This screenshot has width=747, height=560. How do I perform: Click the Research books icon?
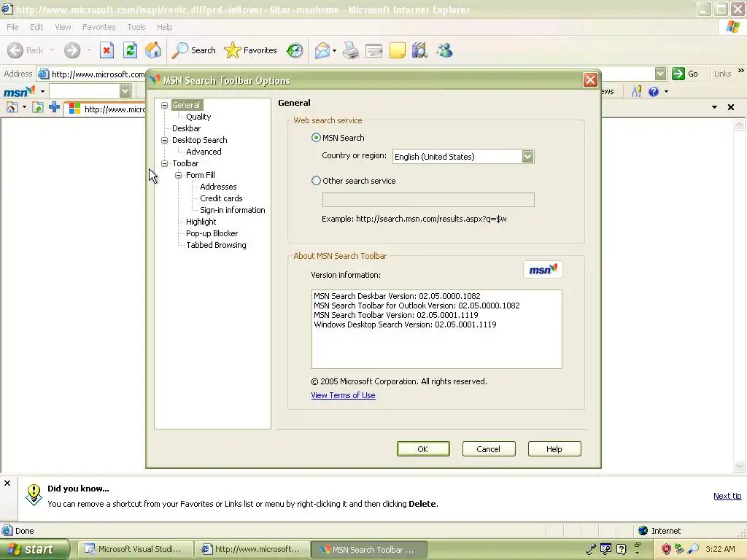pyautogui.click(x=419, y=50)
